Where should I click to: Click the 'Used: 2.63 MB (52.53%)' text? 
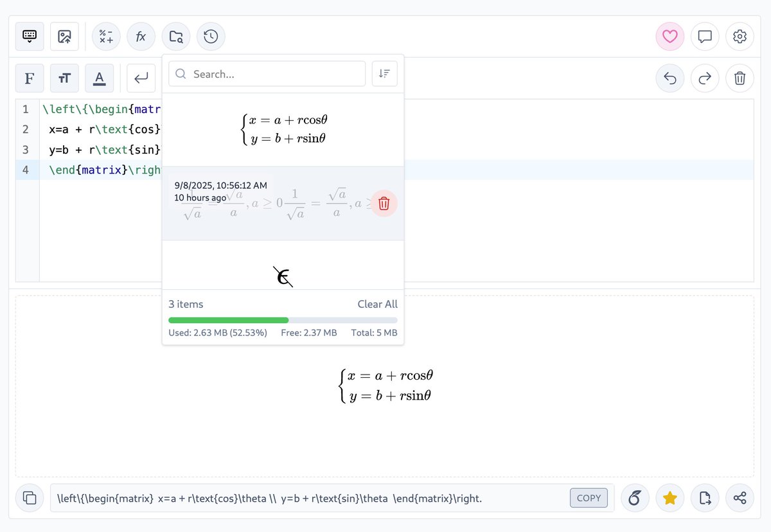218,333
